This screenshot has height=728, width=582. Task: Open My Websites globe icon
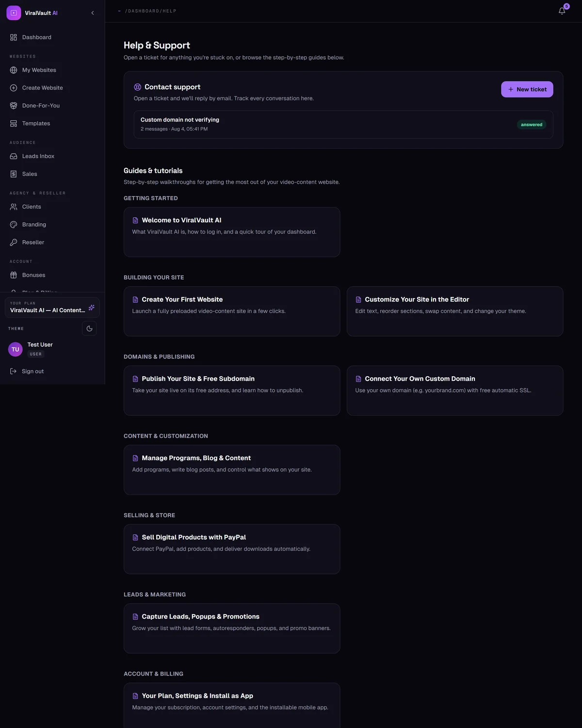click(x=14, y=70)
